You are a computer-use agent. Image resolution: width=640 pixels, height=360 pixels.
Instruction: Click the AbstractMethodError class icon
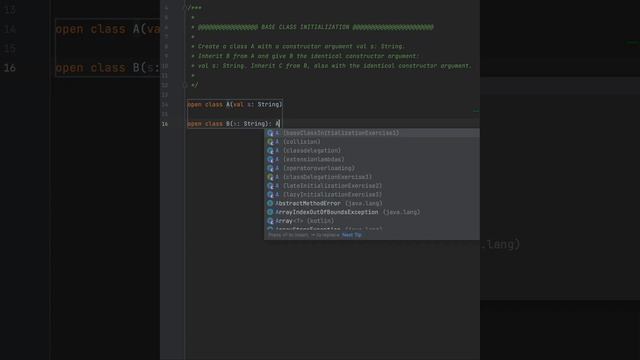click(x=270, y=203)
